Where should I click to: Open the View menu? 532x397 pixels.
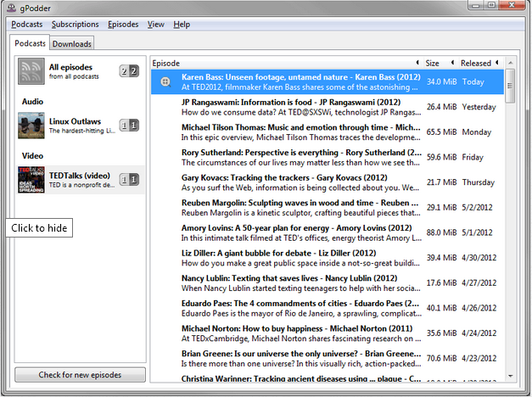[x=156, y=25]
